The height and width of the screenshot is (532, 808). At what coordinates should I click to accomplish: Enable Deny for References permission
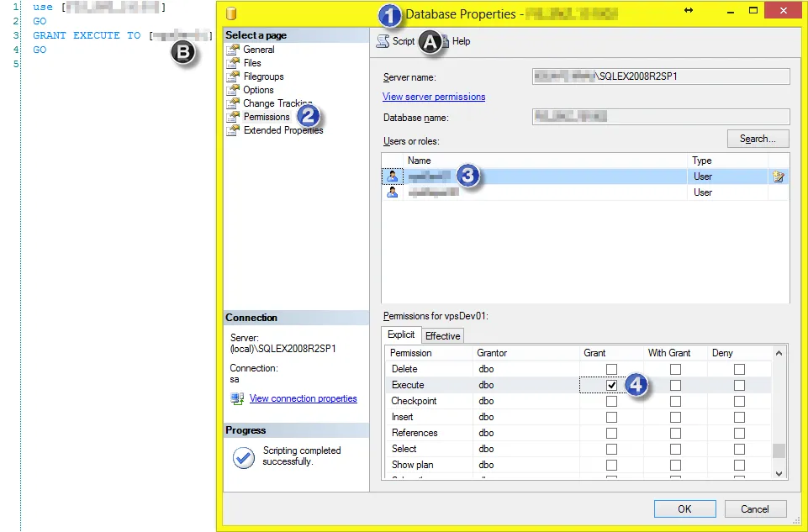(x=739, y=433)
